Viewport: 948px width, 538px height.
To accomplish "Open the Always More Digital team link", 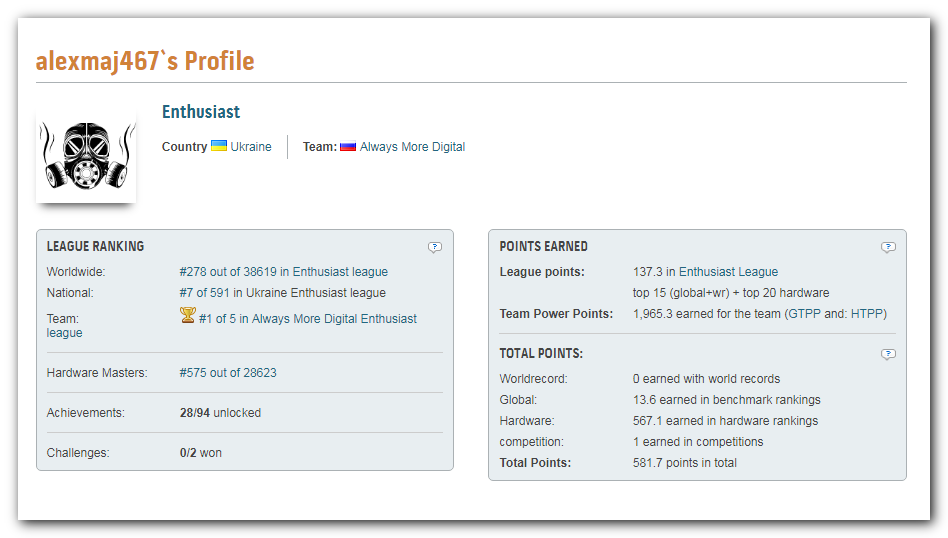I will [x=412, y=147].
